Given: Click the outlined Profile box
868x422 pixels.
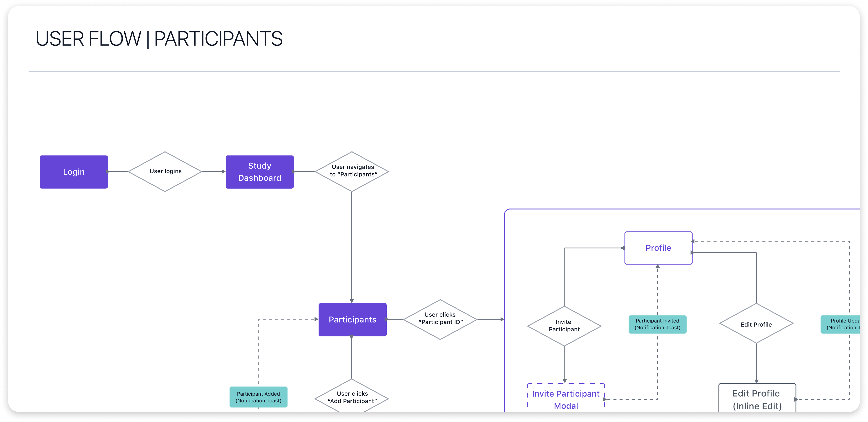Looking at the screenshot, I should [x=658, y=248].
